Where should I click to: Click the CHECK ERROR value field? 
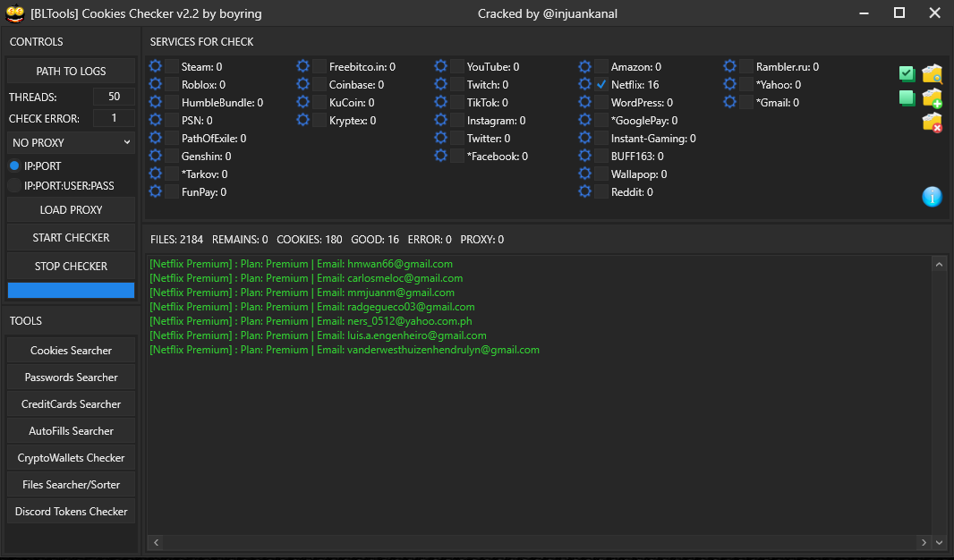tap(114, 118)
